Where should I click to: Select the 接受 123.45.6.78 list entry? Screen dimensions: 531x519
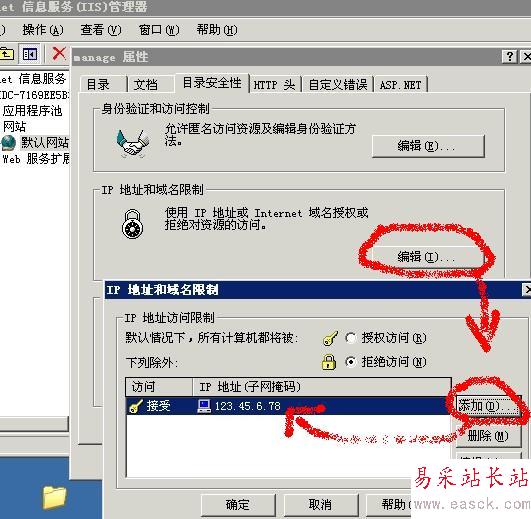coord(289,406)
